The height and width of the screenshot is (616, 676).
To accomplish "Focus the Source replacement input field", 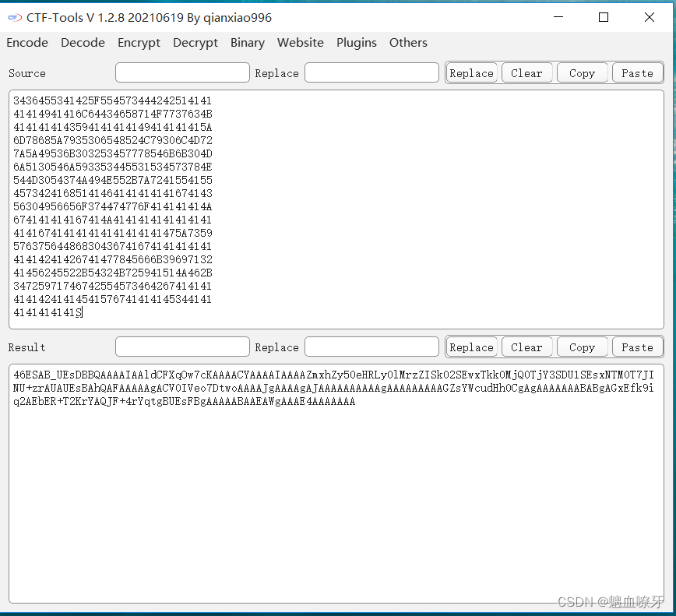I will pyautogui.click(x=371, y=72).
